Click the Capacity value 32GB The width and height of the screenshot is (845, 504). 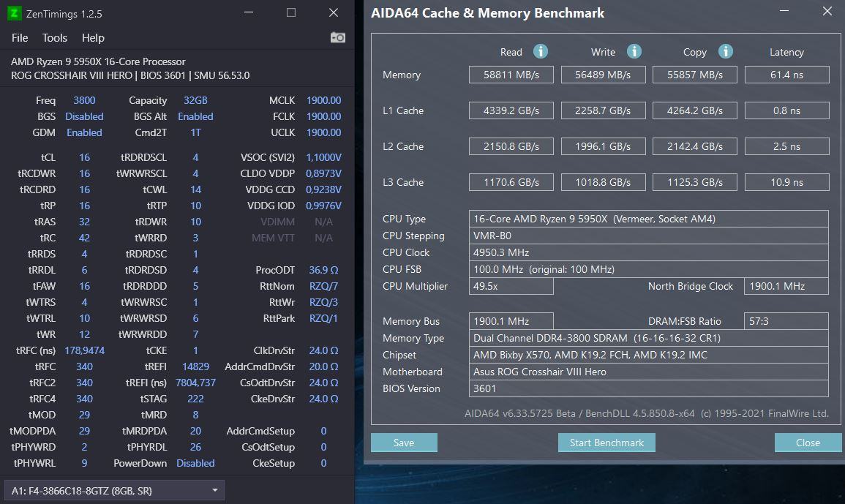(x=195, y=100)
